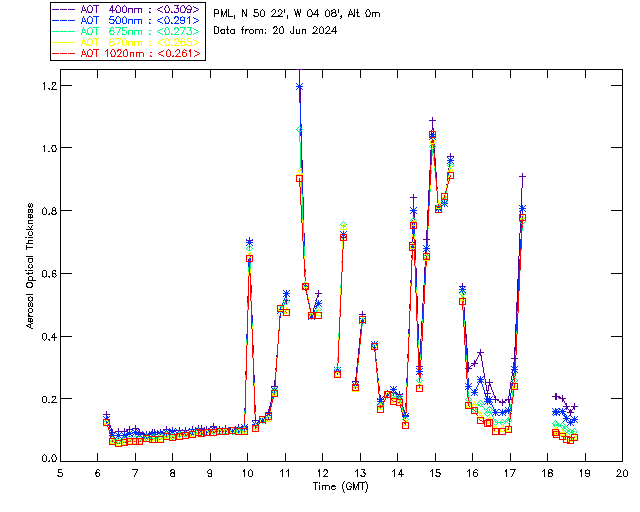Click the x-axis label 17

pyautogui.click(x=510, y=473)
